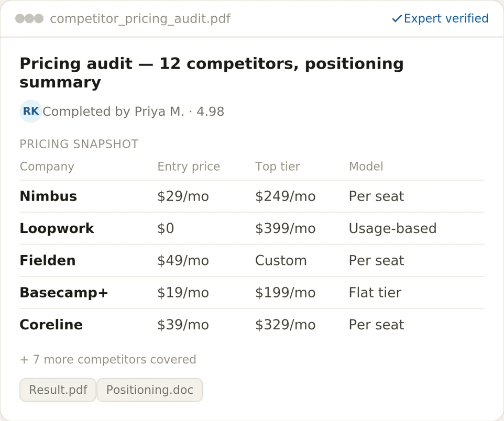Screen dimensions: 504x421
Task: Click the RK avatar badge
Action: 31,111
